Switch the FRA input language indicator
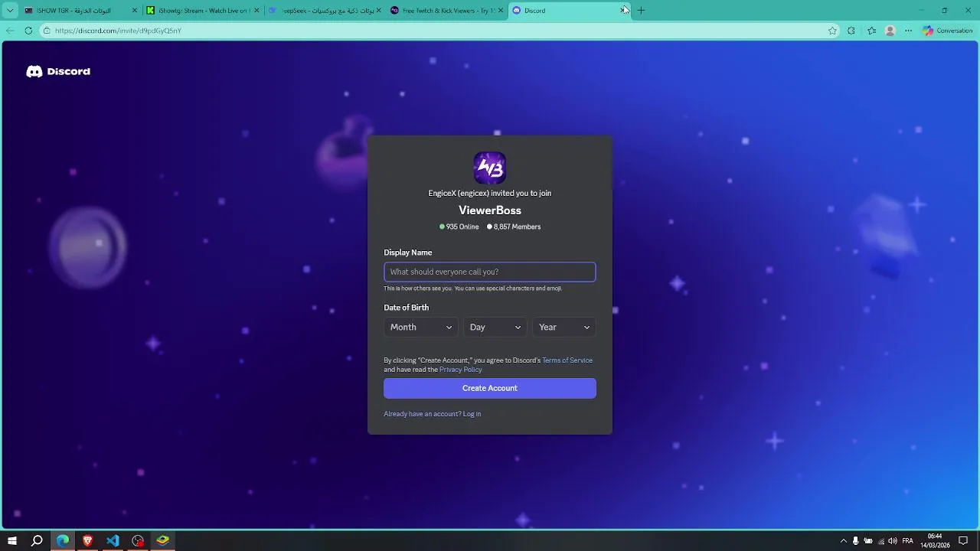980x551 pixels. click(x=908, y=541)
